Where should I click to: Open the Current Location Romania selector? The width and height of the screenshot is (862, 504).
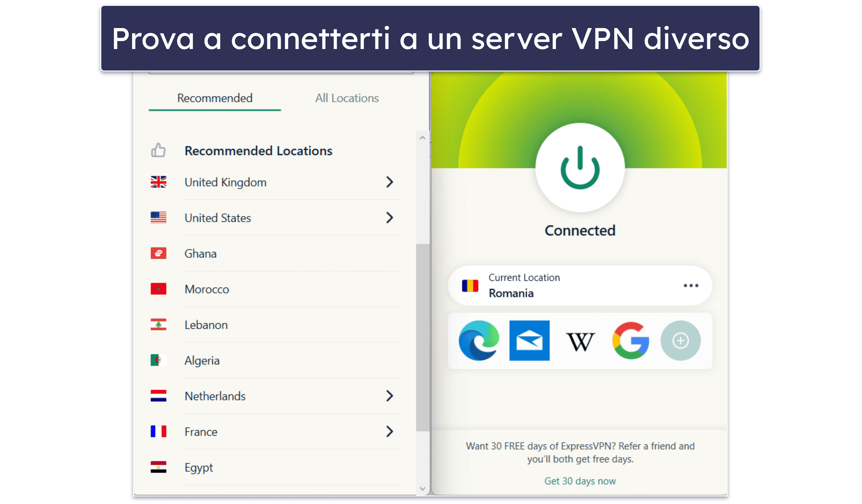coord(580,285)
